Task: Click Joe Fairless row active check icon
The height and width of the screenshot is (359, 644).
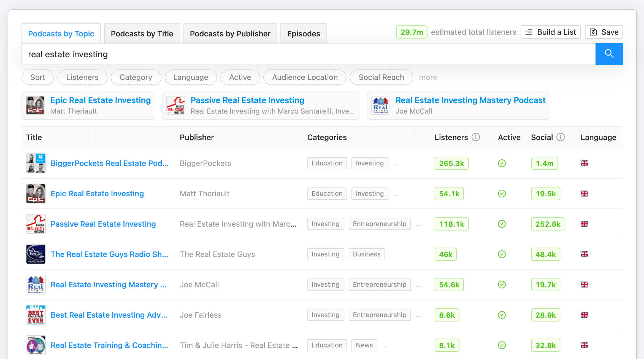Action: [x=502, y=315]
